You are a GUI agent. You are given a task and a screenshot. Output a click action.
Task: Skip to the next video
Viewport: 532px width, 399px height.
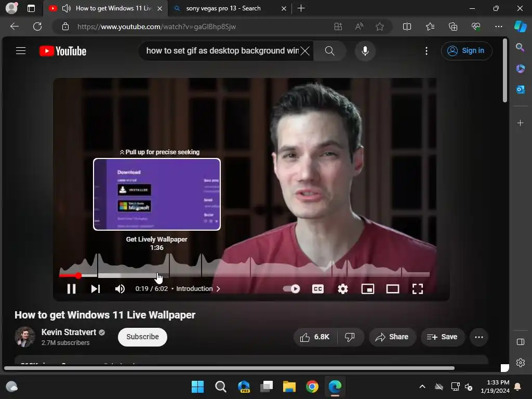pyautogui.click(x=96, y=289)
